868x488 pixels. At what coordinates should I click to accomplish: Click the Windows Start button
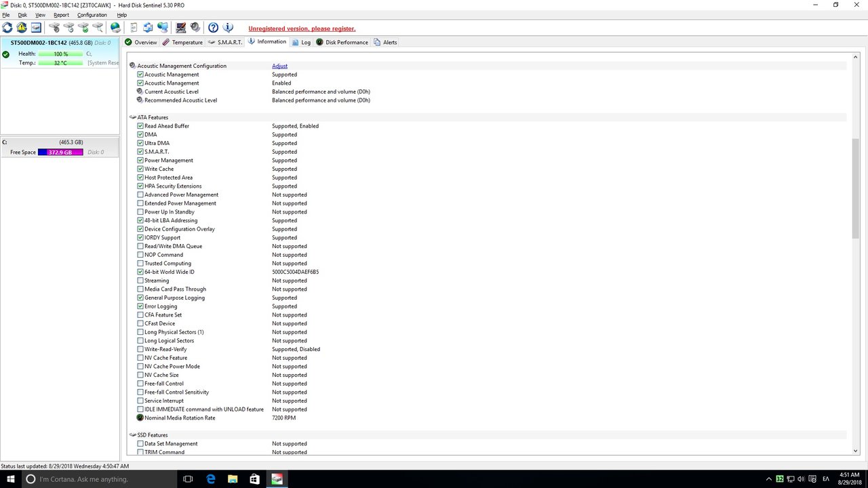[9, 479]
